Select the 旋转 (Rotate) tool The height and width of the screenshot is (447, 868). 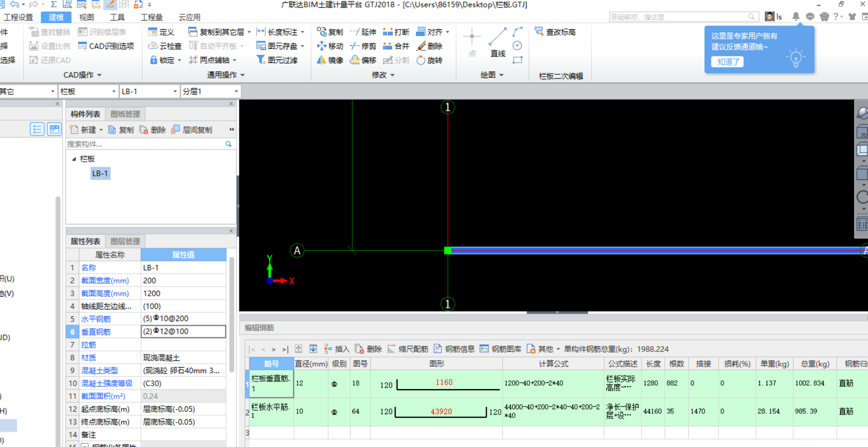(x=429, y=60)
